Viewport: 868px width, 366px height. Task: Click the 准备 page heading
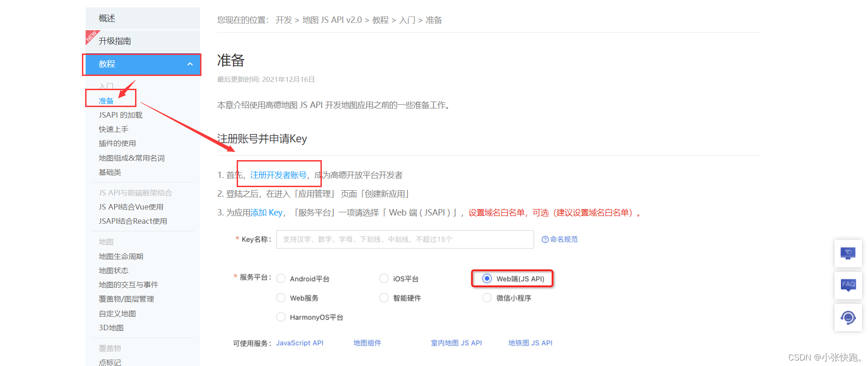click(231, 60)
